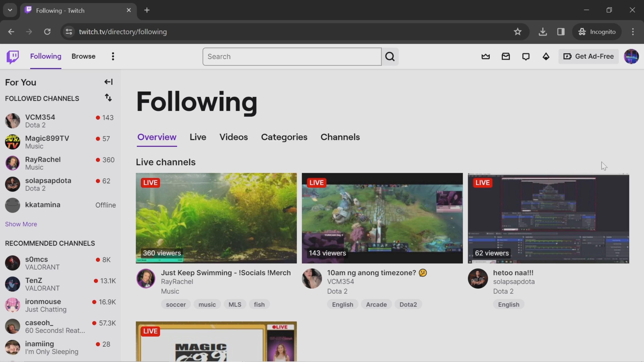Click the Twitch logo home icon
Image resolution: width=644 pixels, height=362 pixels.
pos(13,57)
